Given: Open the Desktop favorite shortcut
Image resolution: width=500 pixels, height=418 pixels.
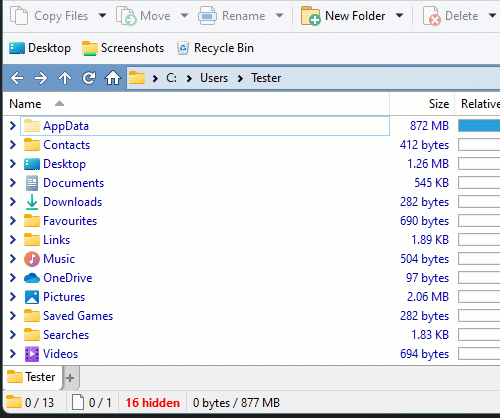Looking at the screenshot, I should 40,48.
